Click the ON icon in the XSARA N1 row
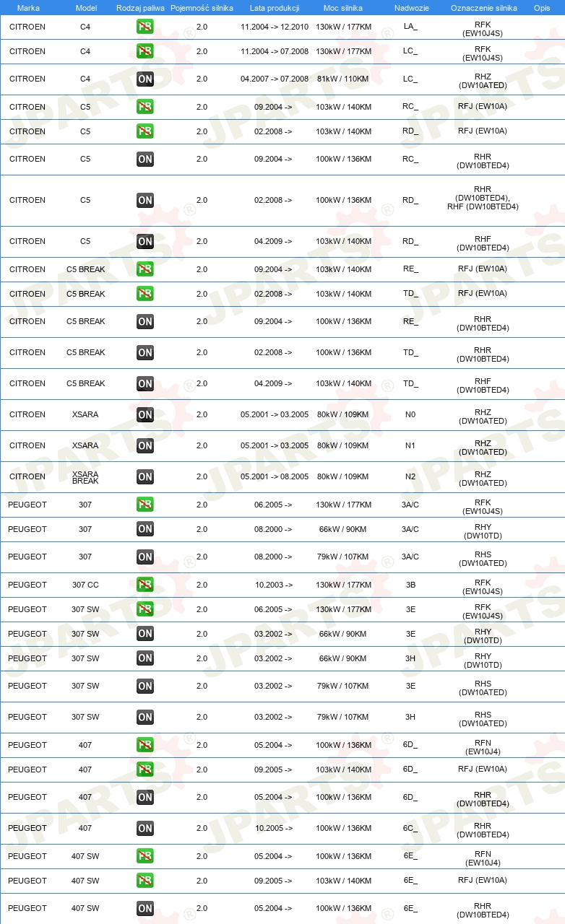Image resolution: width=565 pixels, height=924 pixels. (x=145, y=445)
